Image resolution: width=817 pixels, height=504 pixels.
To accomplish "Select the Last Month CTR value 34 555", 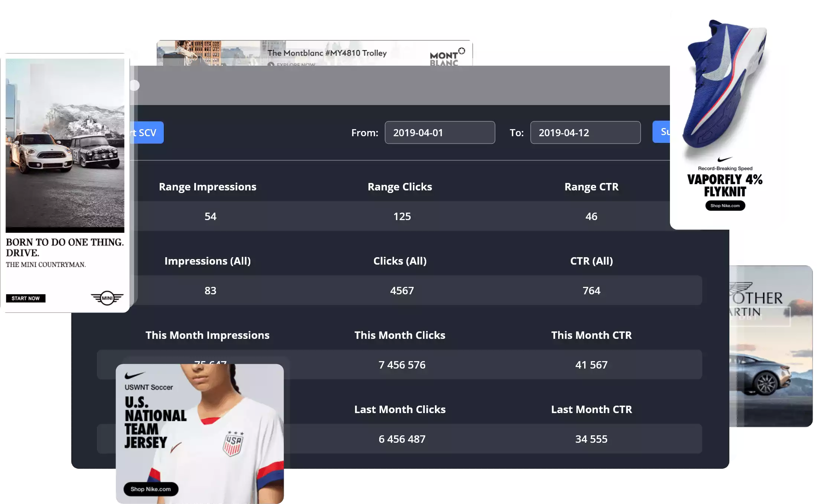I will (x=591, y=439).
